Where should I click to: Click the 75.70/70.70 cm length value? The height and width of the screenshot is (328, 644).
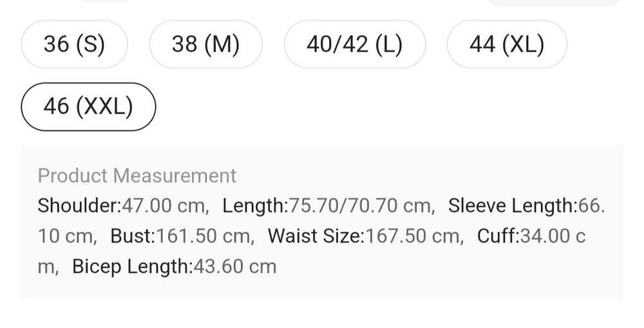tap(361, 206)
